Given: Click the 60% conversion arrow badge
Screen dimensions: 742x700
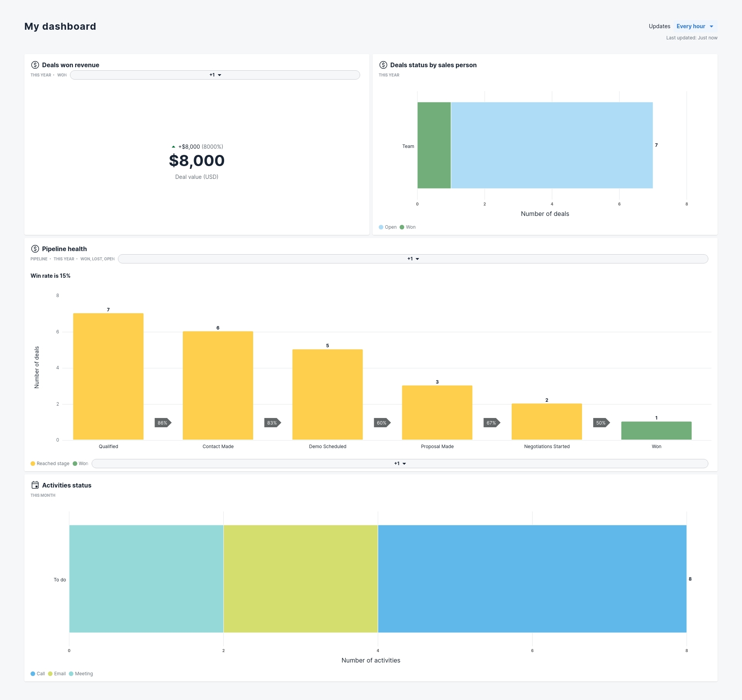Looking at the screenshot, I should click(x=382, y=423).
